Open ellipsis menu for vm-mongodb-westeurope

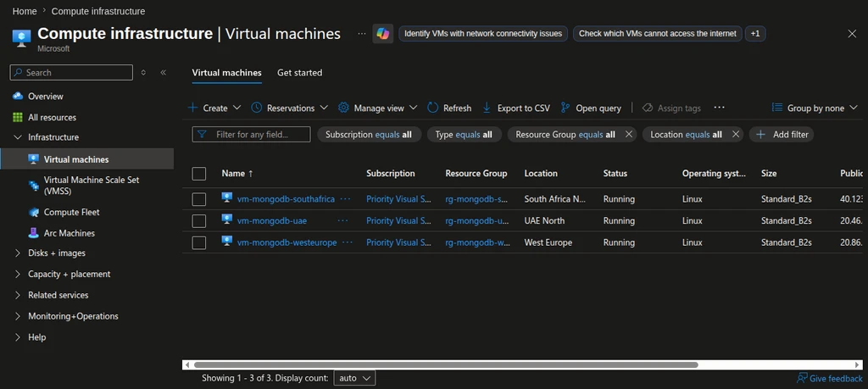coord(347,242)
